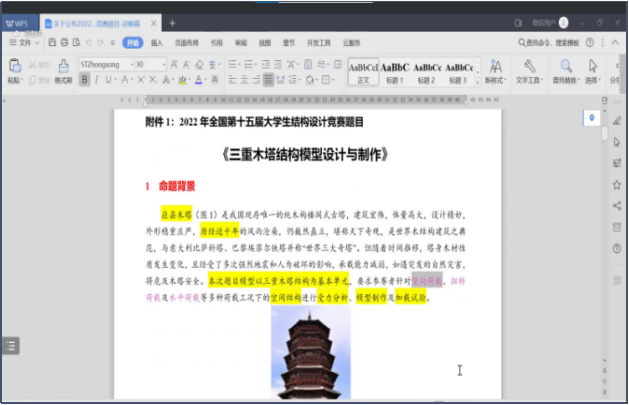Switch to the 插入 ribbon tab

(x=157, y=43)
